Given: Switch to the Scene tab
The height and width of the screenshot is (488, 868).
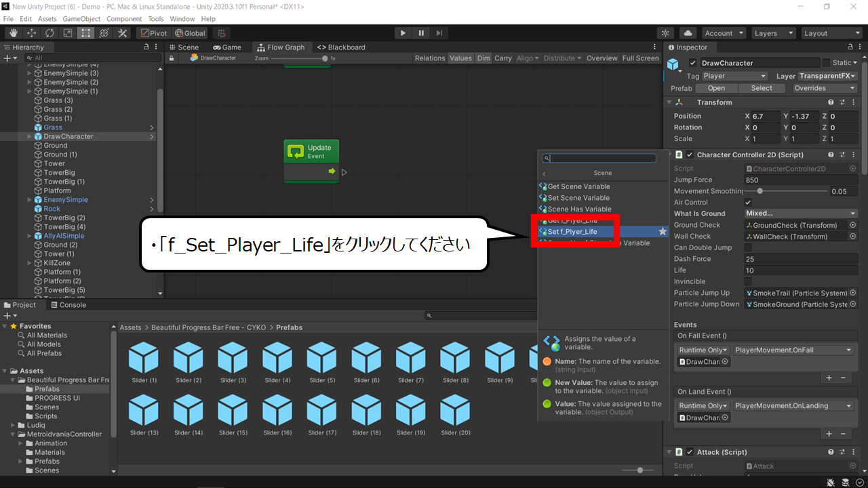Looking at the screenshot, I should tap(184, 47).
